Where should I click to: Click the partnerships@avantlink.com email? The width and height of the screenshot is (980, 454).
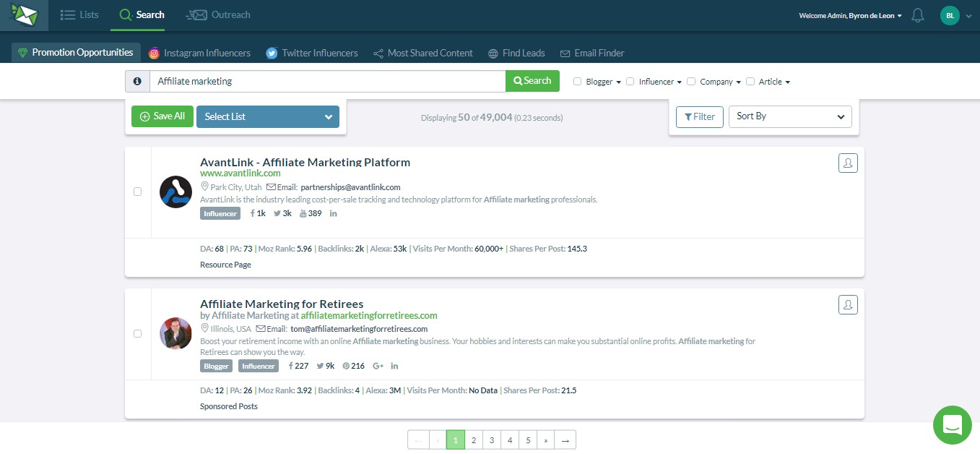pyautogui.click(x=350, y=187)
